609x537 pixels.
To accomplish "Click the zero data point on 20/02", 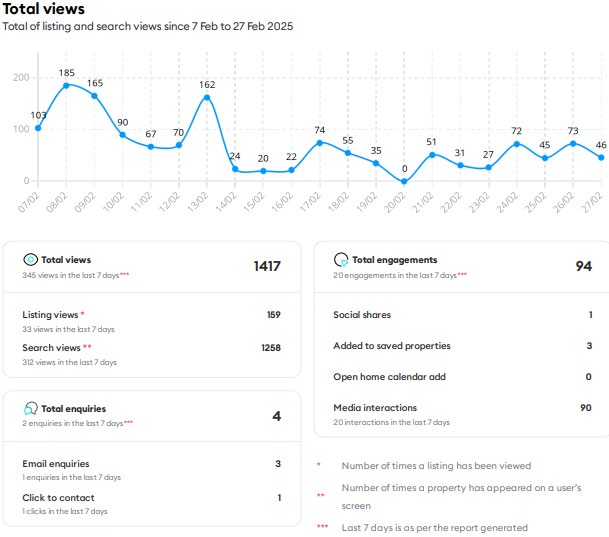I will coord(404,181).
